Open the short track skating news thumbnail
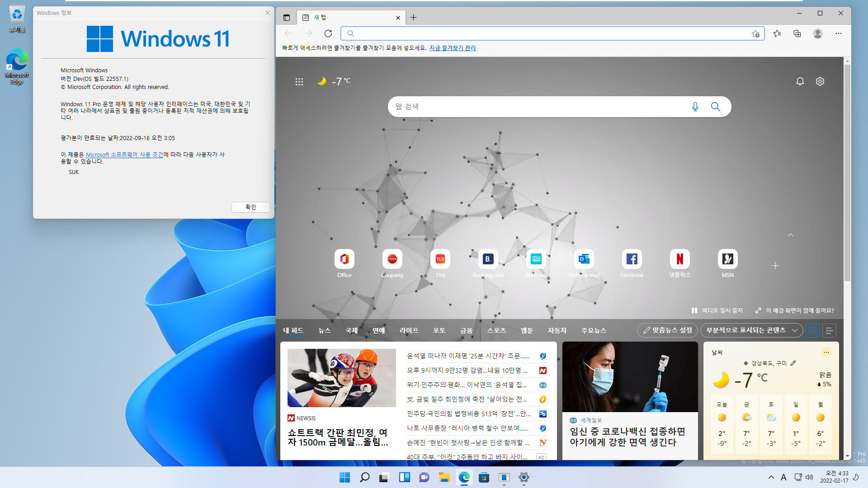Screen dimensions: 868x488 [x=341, y=378]
